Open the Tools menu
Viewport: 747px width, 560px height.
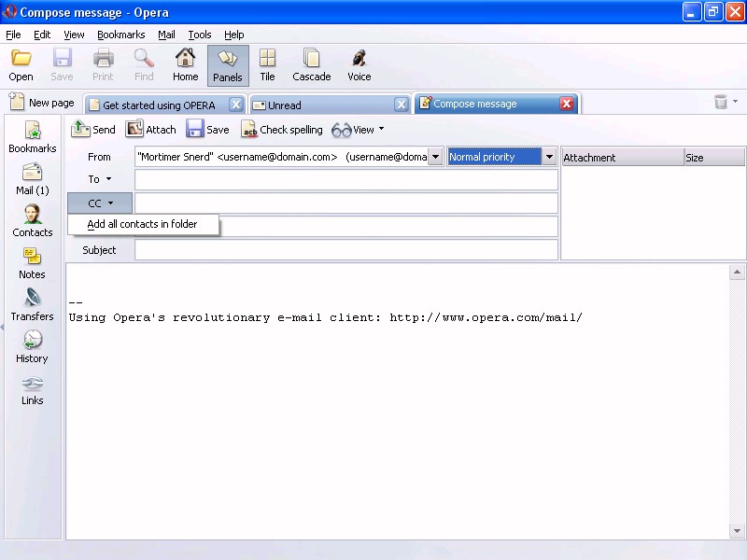click(x=200, y=35)
